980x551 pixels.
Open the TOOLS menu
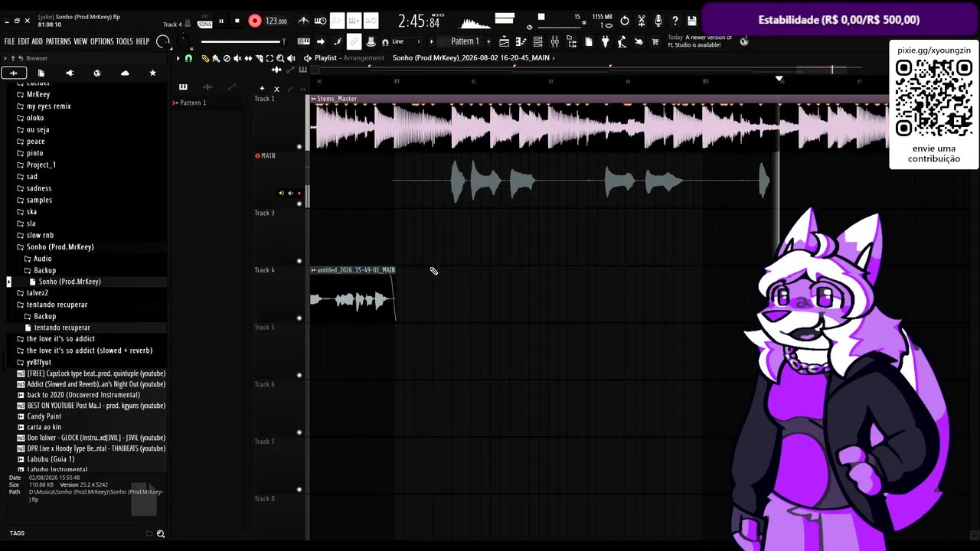pyautogui.click(x=125, y=41)
